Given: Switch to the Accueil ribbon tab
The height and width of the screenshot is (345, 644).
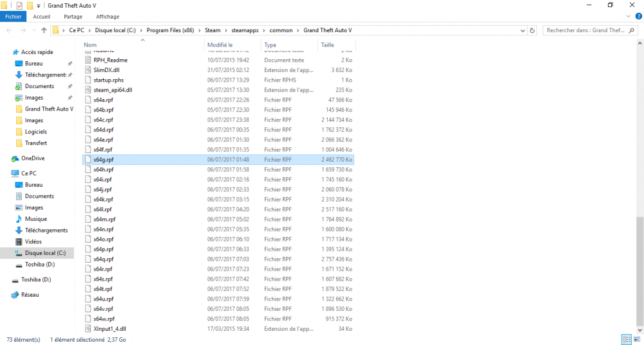Looking at the screenshot, I should (x=41, y=17).
